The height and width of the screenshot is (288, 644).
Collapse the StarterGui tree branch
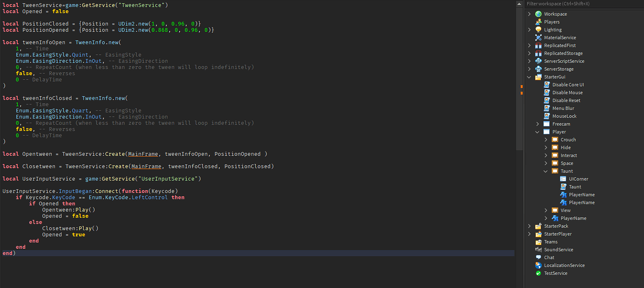click(x=529, y=76)
